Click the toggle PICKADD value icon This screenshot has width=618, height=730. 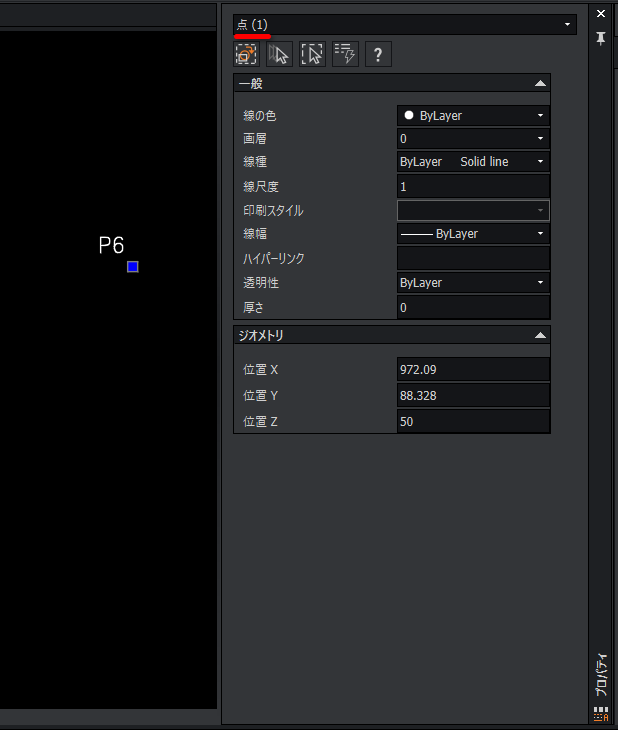click(x=246, y=55)
